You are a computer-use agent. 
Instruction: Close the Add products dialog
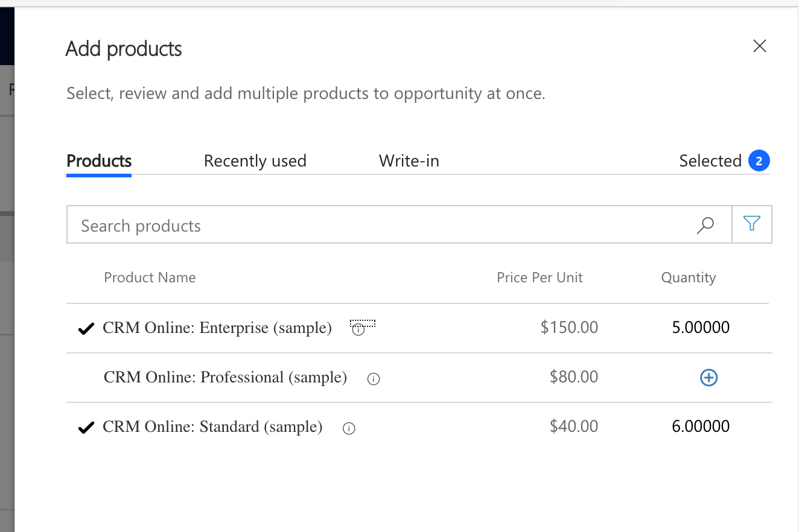(x=759, y=46)
